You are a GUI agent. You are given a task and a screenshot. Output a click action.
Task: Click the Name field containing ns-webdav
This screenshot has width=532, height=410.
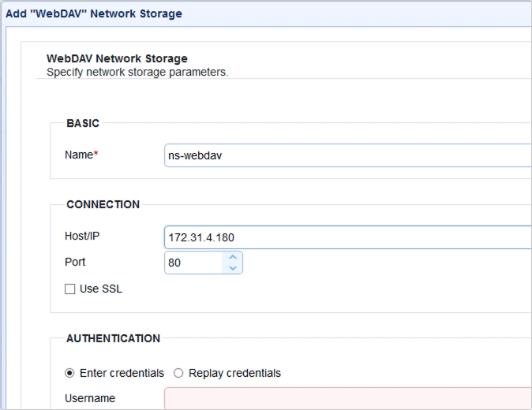point(347,155)
